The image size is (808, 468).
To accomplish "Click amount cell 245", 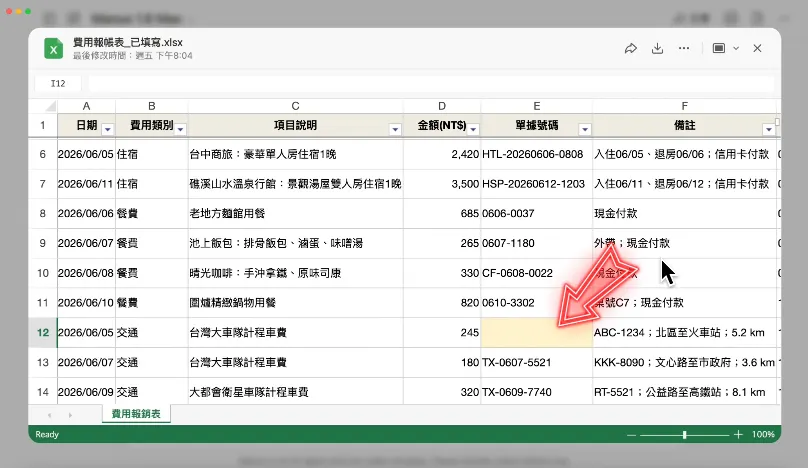I will (x=442, y=332).
